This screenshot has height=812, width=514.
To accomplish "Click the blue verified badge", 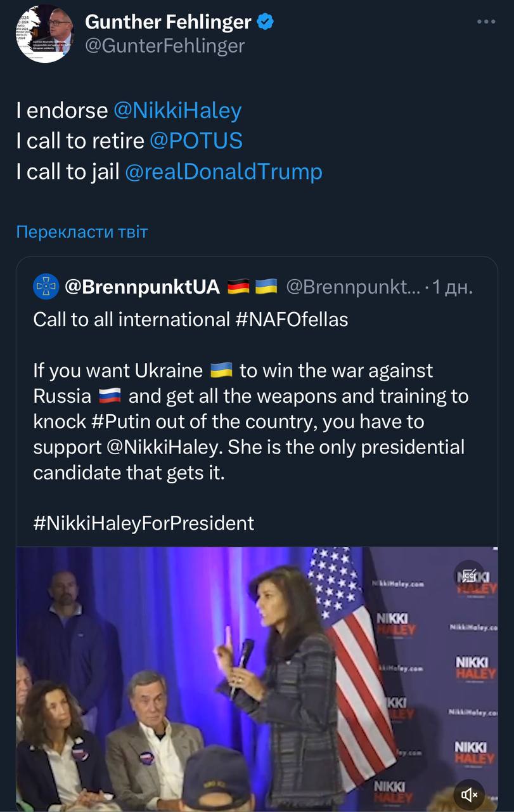I will (266, 22).
